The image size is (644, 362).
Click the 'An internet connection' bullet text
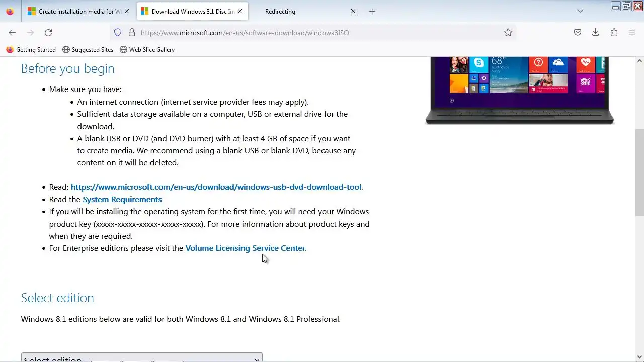(193, 102)
